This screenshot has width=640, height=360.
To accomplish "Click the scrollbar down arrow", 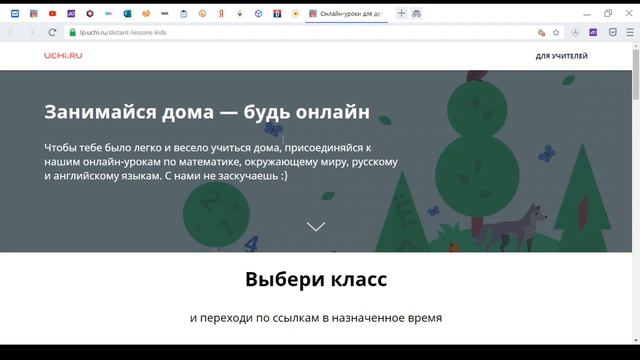I will point(636,340).
